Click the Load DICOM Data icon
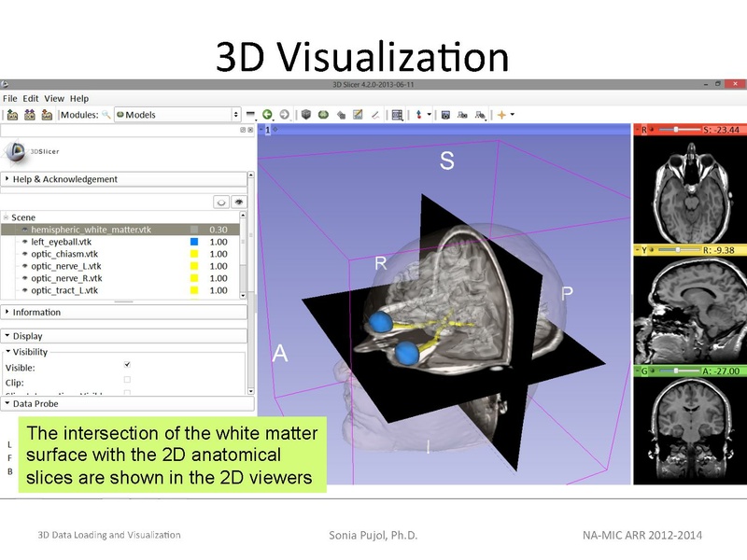747x560 pixels. click(30, 115)
